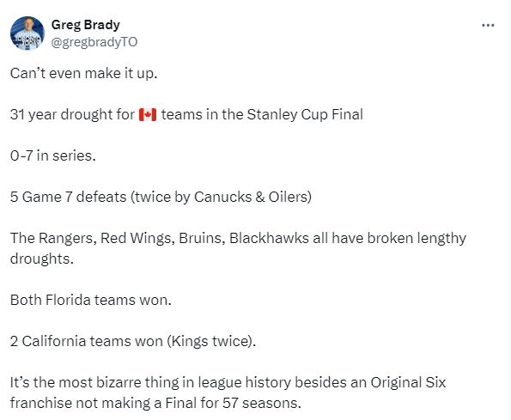Click the Canadian flag emoji
Image resolution: width=511 pixels, height=420 pixels.
[x=148, y=115]
